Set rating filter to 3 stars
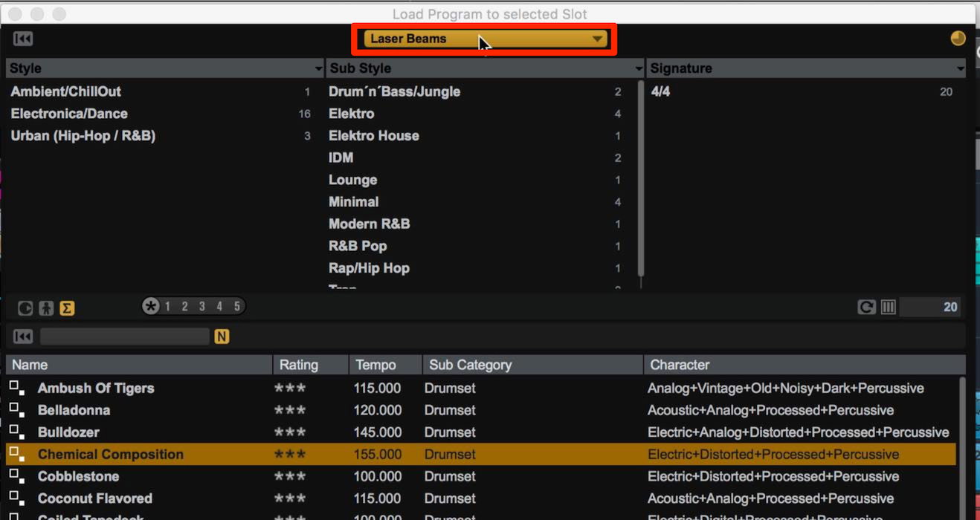The image size is (980, 520). tap(202, 306)
